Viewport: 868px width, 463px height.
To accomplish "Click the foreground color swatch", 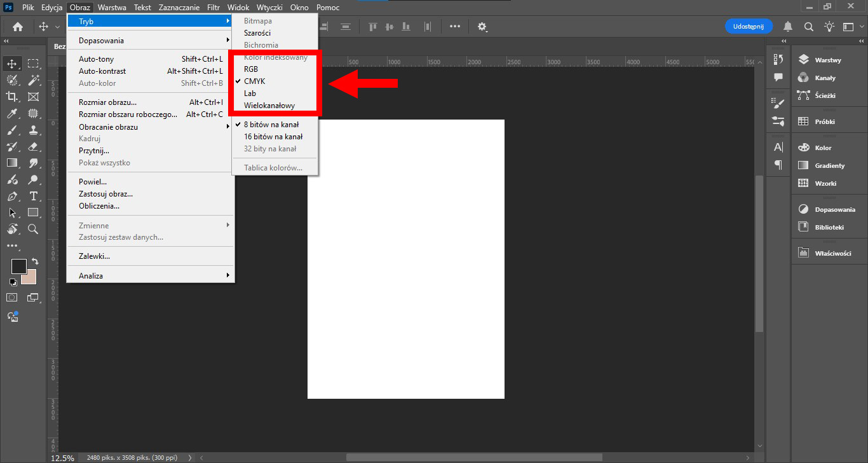I will 19,266.
